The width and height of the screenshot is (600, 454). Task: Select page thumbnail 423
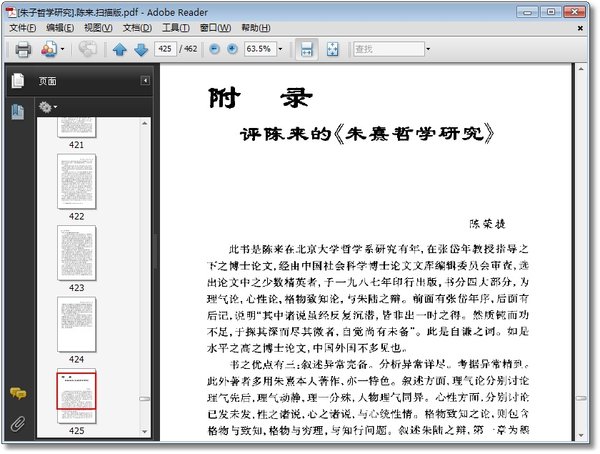pos(77,253)
